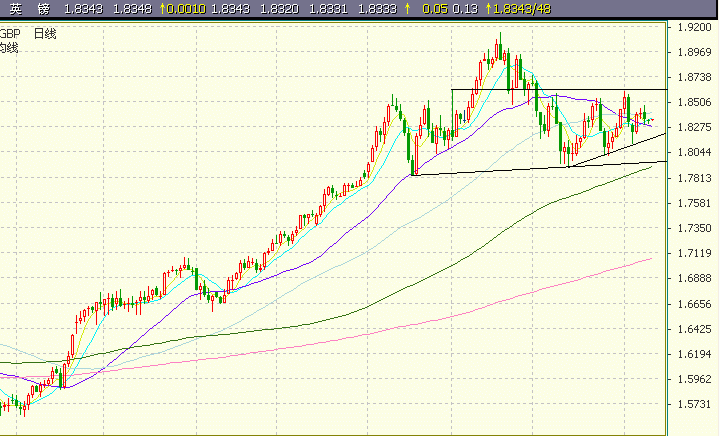Click the 1.8738 price axis label
This screenshot has width=720, height=436.
coord(695,77)
